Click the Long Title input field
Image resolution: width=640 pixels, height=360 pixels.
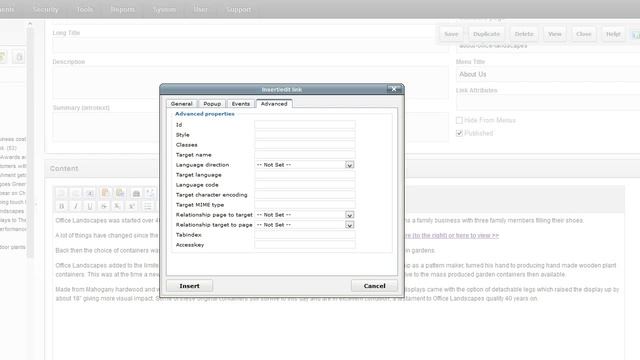250,45
